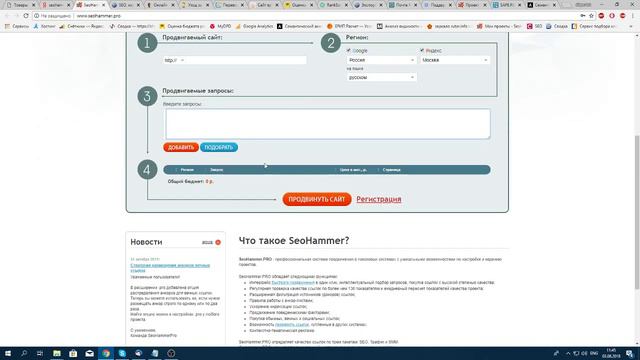The width and height of the screenshot is (640, 360).
Task: Open the Регистрация link
Action: pyautogui.click(x=379, y=199)
